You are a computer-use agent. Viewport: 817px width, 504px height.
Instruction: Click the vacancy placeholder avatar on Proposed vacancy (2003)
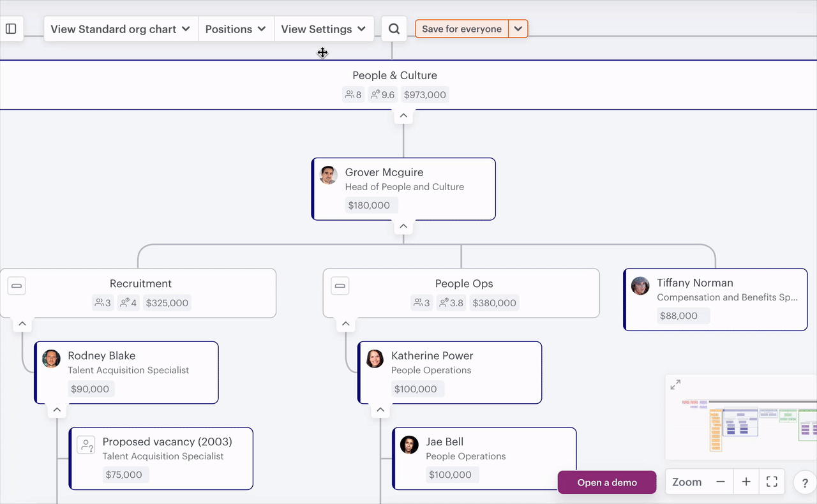coord(86,445)
